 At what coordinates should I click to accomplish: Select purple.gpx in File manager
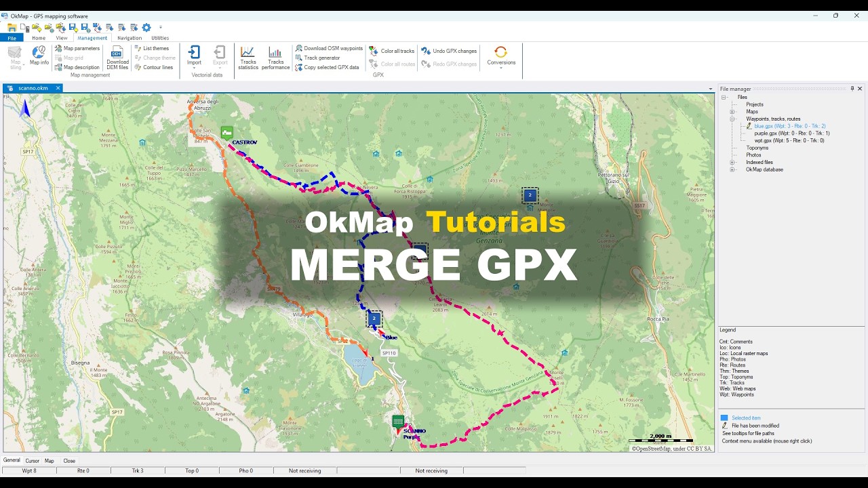[x=792, y=134]
